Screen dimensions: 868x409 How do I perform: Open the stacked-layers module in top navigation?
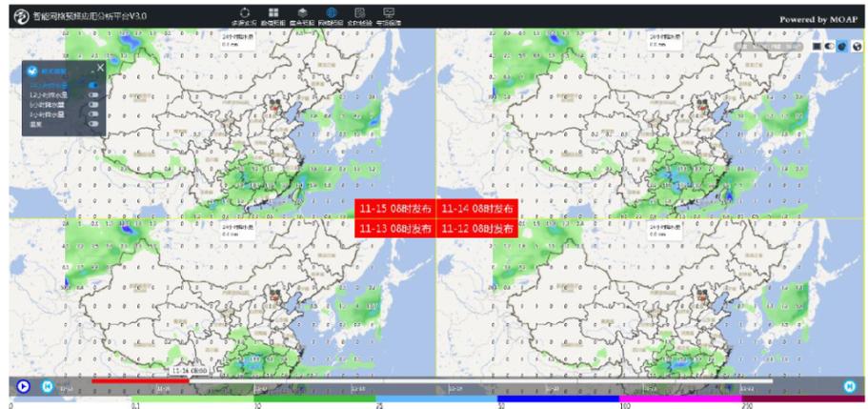point(302,16)
